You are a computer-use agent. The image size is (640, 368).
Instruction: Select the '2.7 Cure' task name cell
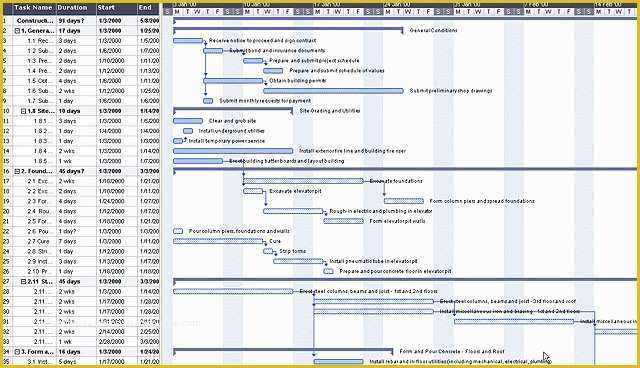(35, 241)
